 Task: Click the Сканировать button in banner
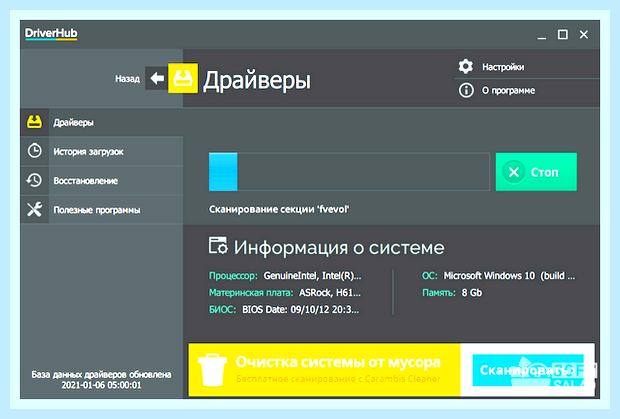(528, 370)
